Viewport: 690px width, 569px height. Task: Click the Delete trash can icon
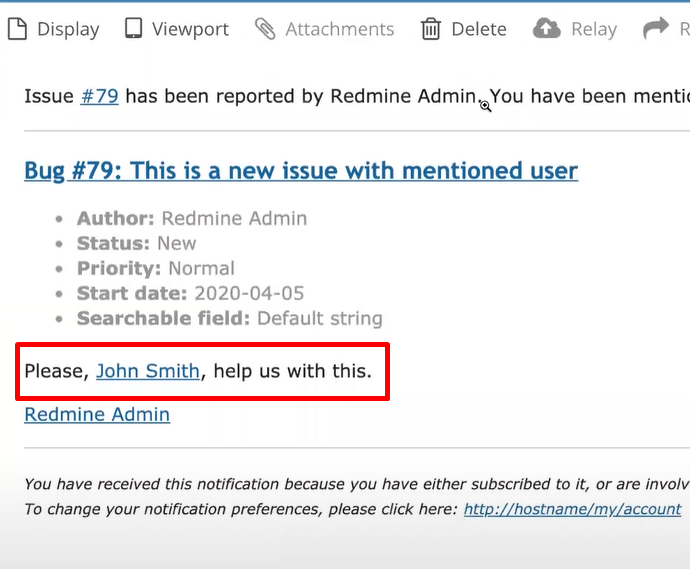[431, 29]
